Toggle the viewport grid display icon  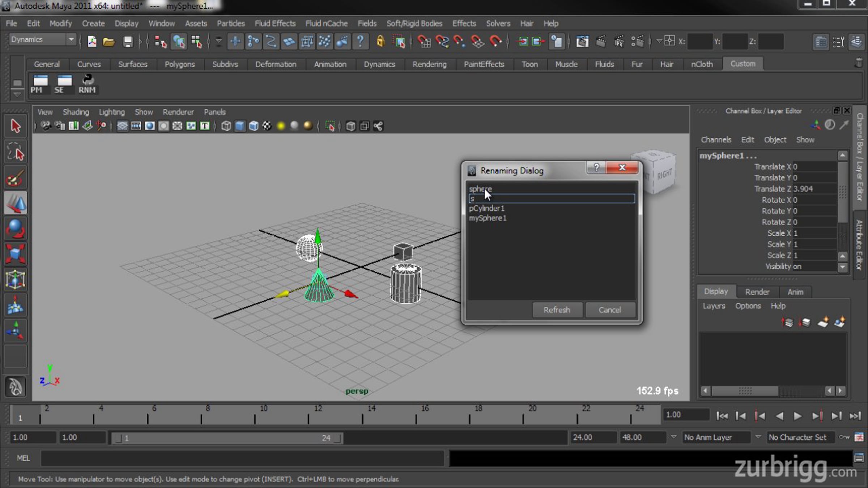(x=122, y=126)
